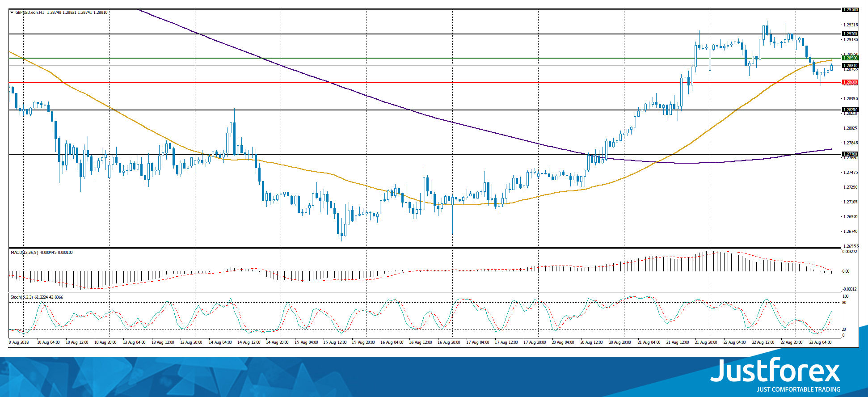Click the MACD 0.003272 scale value

(x=850, y=252)
